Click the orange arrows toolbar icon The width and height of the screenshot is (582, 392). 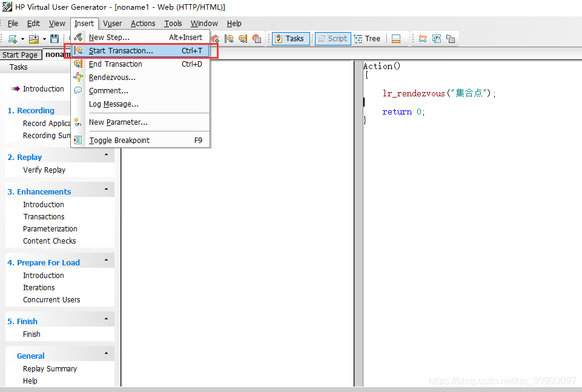click(422, 39)
